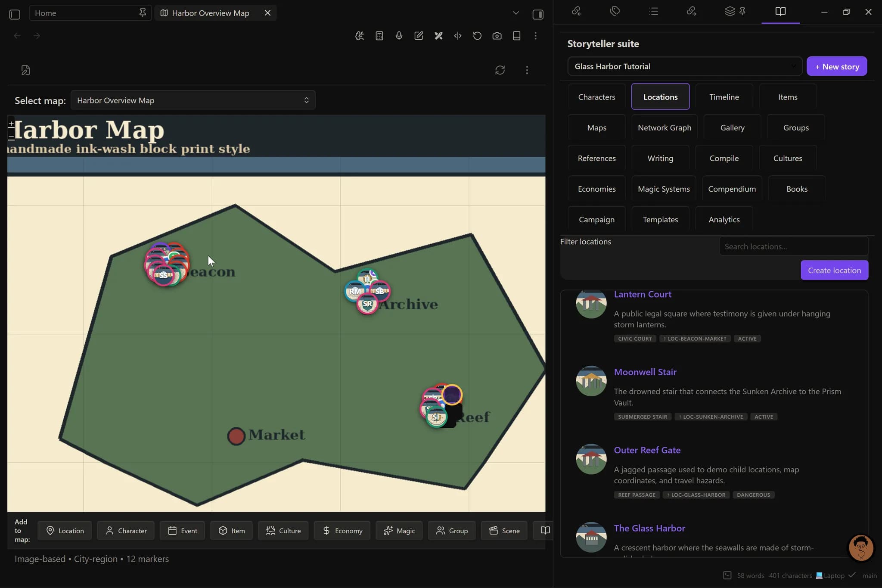This screenshot has width=882, height=588.
Task: Click the code split arrows icon
Action: pos(458,36)
